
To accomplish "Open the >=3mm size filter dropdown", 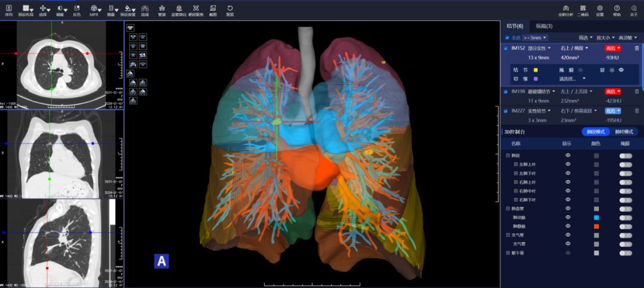I will (535, 38).
